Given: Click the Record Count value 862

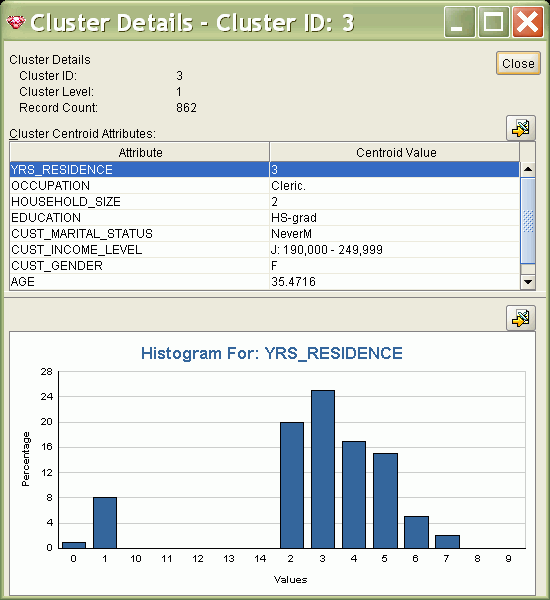Looking at the screenshot, I should 186,108.
